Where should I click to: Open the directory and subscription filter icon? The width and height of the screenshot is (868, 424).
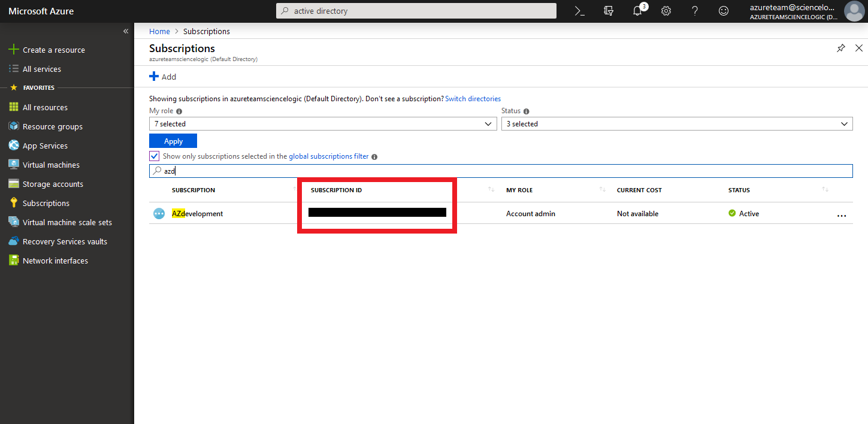609,11
